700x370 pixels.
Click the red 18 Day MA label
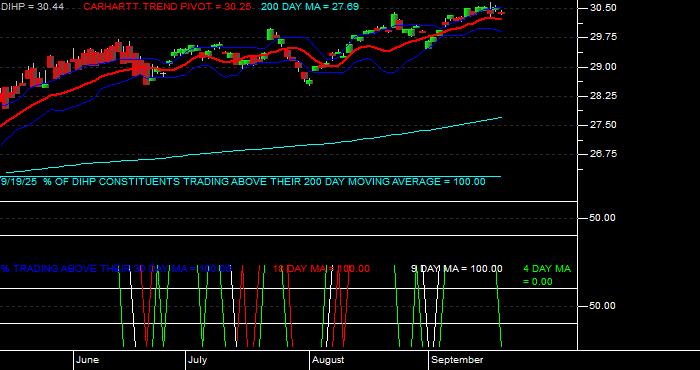click(321, 269)
